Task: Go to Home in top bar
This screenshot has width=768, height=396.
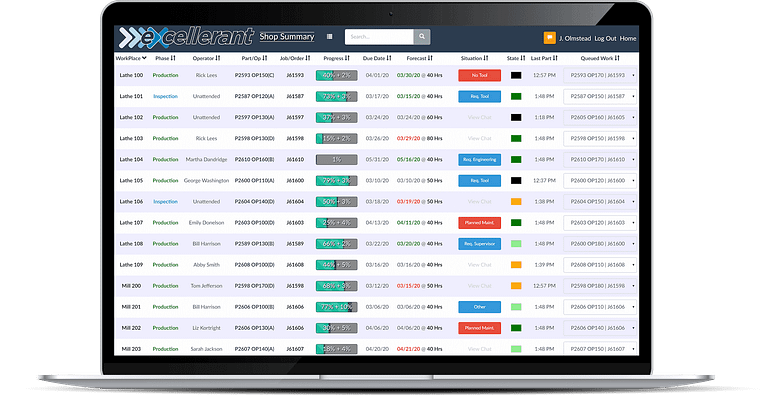Action: [x=628, y=38]
